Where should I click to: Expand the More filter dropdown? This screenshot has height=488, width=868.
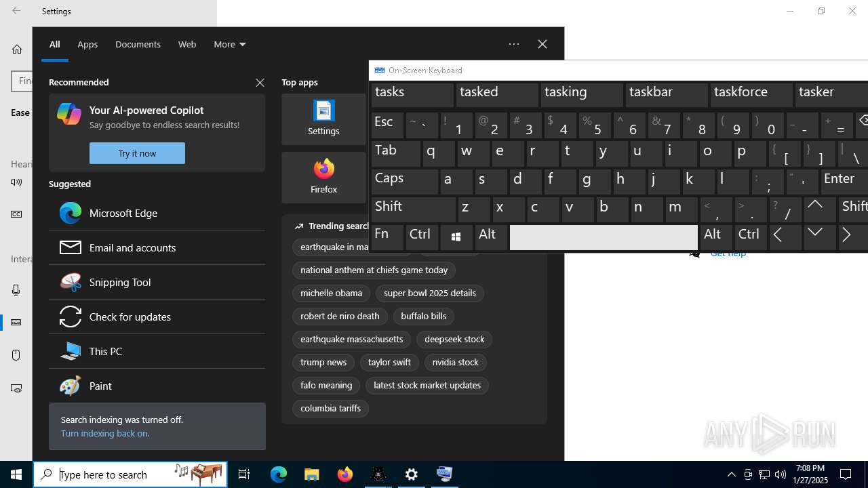pos(229,44)
